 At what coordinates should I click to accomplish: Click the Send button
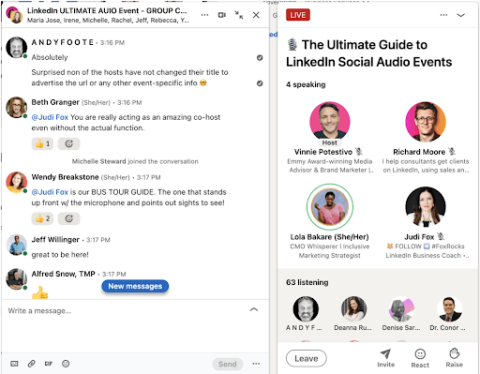pos(228,364)
